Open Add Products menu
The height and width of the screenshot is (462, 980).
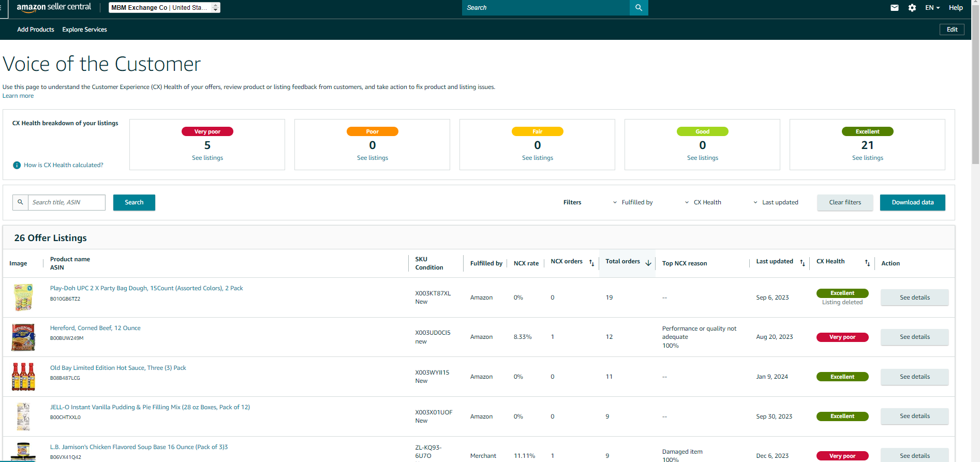tap(36, 29)
